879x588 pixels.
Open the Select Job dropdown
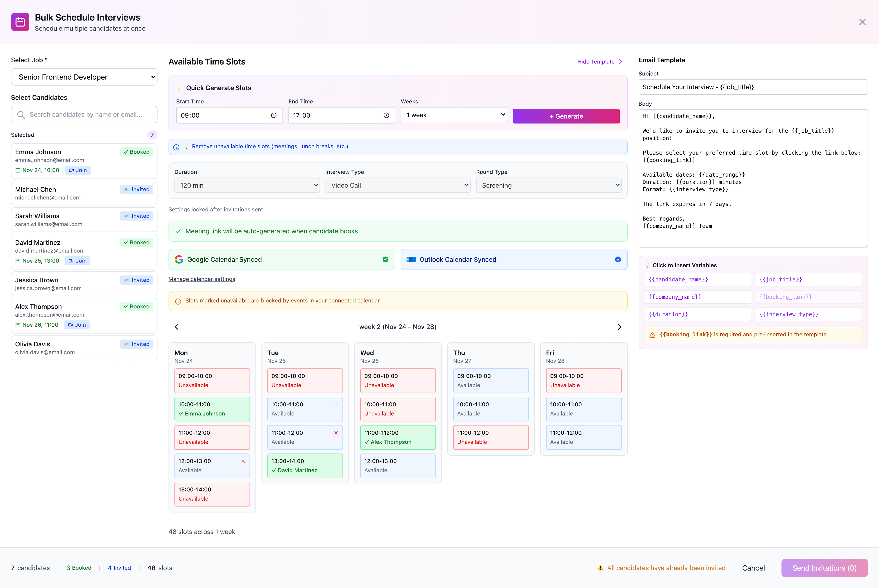[84, 77]
